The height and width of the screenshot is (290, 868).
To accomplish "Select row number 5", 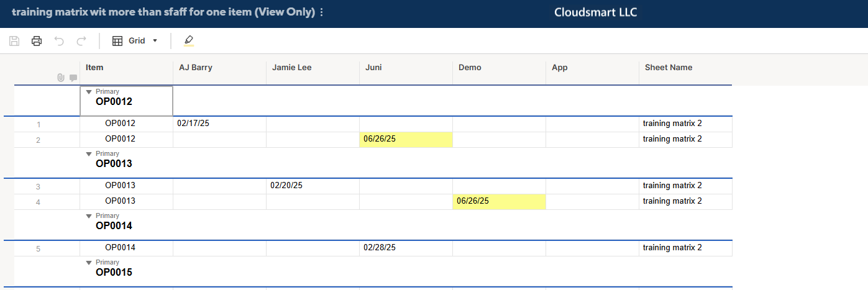I will (x=39, y=249).
